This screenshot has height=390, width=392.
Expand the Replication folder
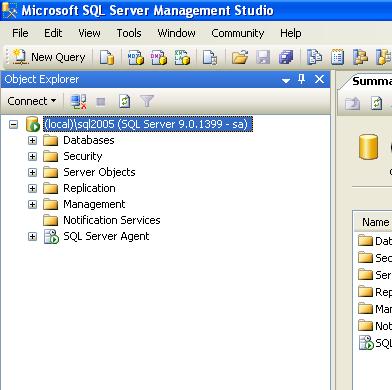(32, 188)
